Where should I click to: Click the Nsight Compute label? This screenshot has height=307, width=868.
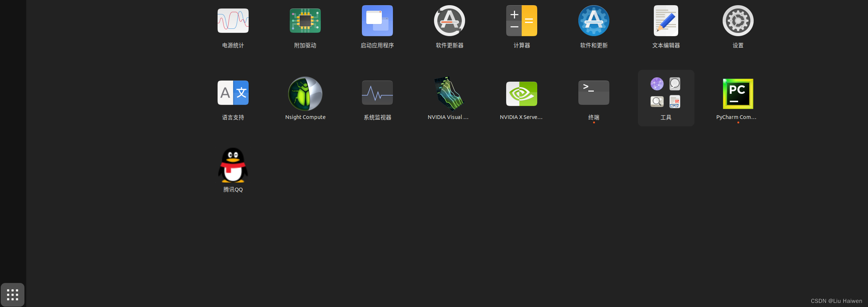coord(305,117)
